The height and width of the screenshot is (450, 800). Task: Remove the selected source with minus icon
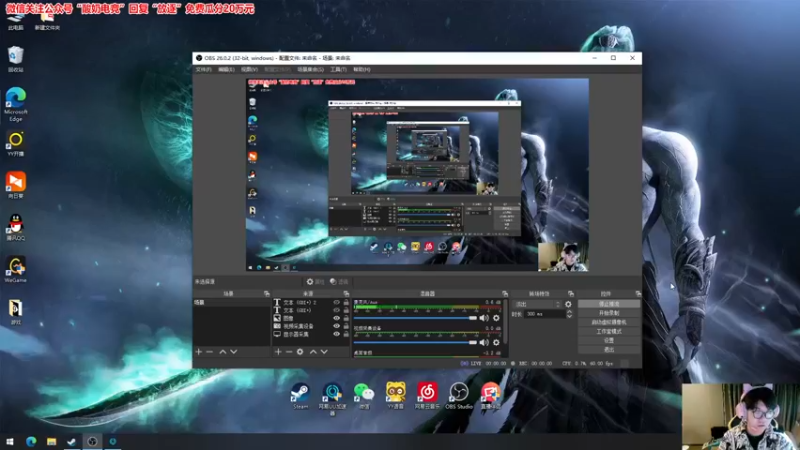click(x=289, y=352)
